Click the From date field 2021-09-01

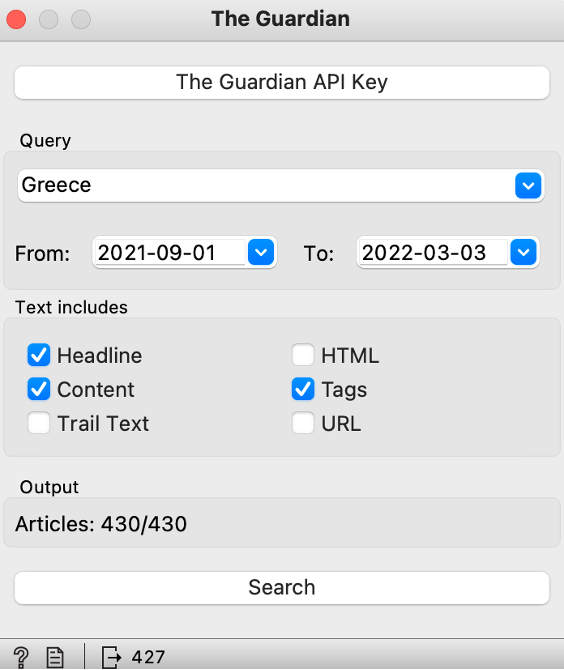click(x=170, y=252)
